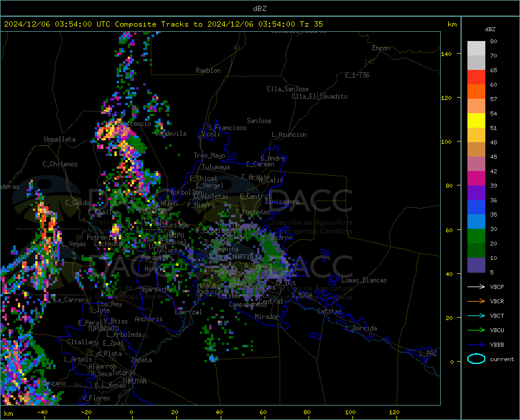This screenshot has height=420, width=520.
Task: Click the '65' value on the dBZ scale
Action: pyautogui.click(x=493, y=70)
